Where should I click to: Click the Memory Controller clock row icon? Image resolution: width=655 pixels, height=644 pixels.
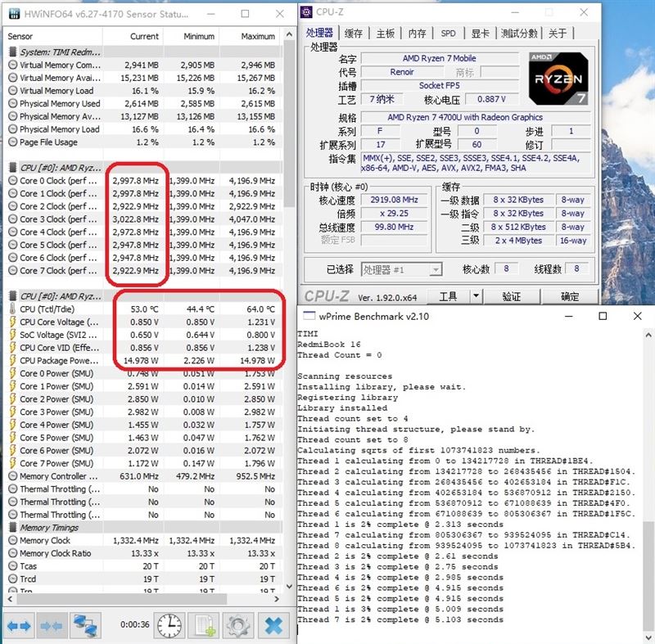[x=13, y=475]
